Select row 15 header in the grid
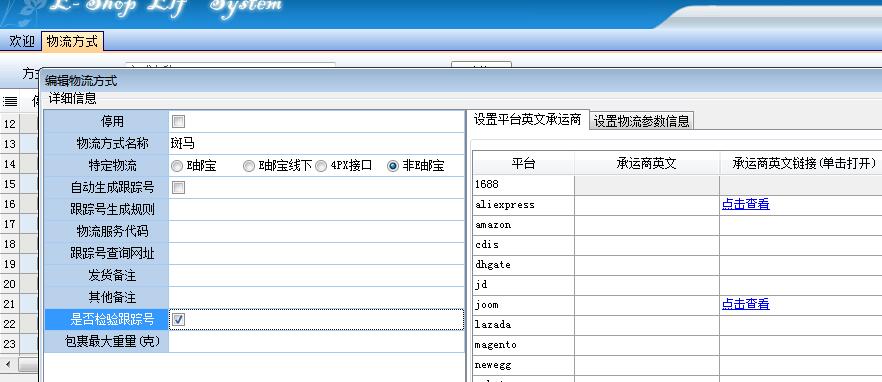Image resolution: width=882 pixels, height=382 pixels. (10, 184)
